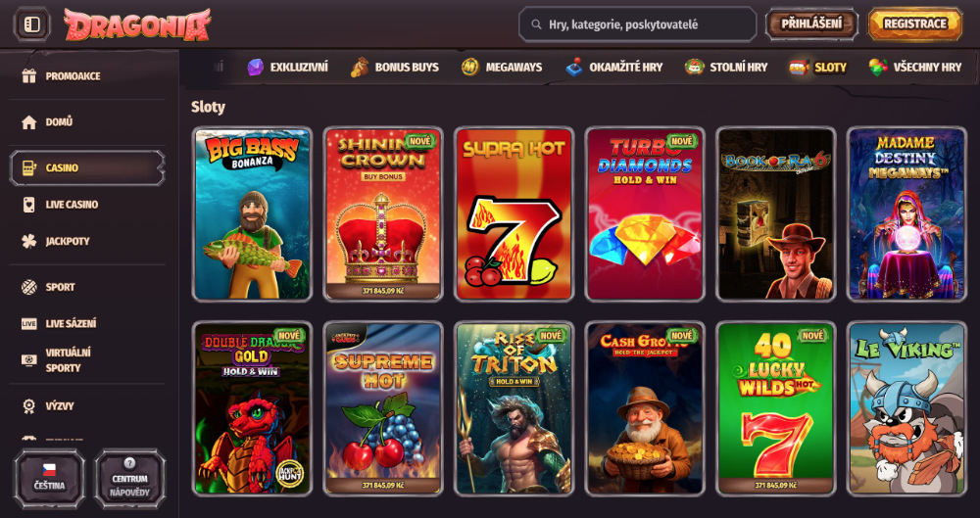Click the Promoakce gift icon
Screen dimensions: 980x518
[28, 76]
